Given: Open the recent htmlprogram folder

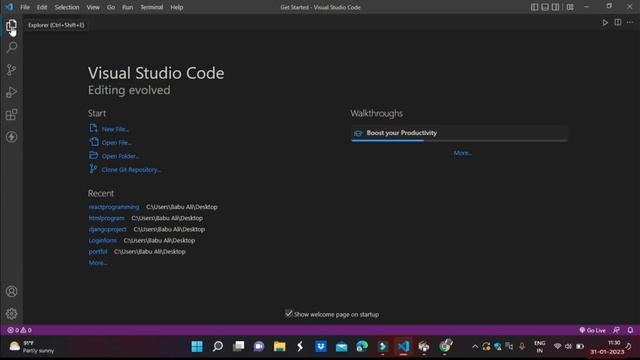Looking at the screenshot, I should (x=107, y=218).
